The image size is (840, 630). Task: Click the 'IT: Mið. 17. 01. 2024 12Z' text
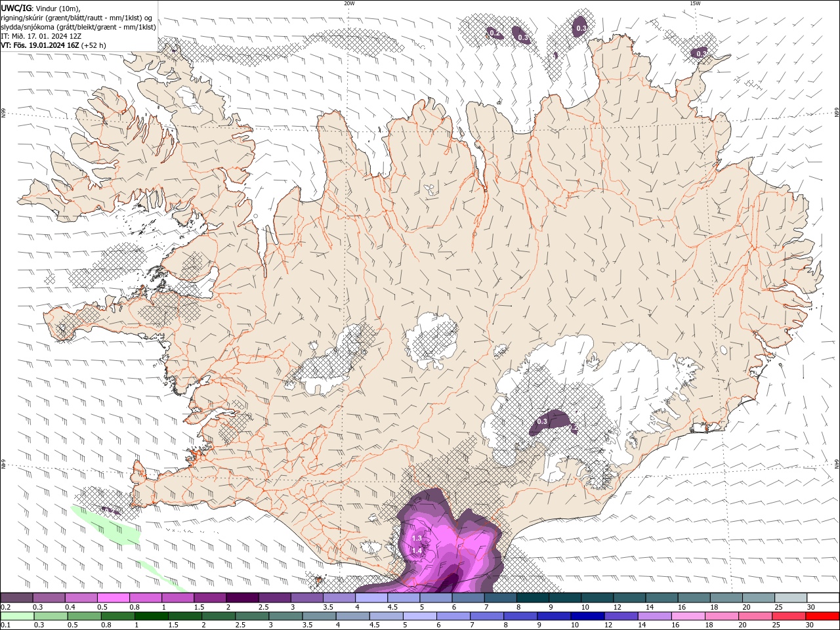pyautogui.click(x=41, y=36)
